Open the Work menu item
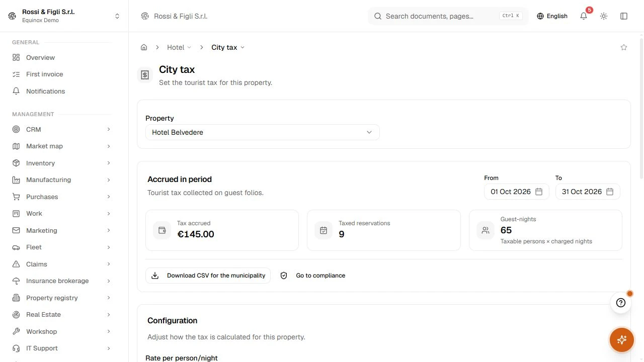Viewport: 644px width, 362px height. [x=62, y=214]
